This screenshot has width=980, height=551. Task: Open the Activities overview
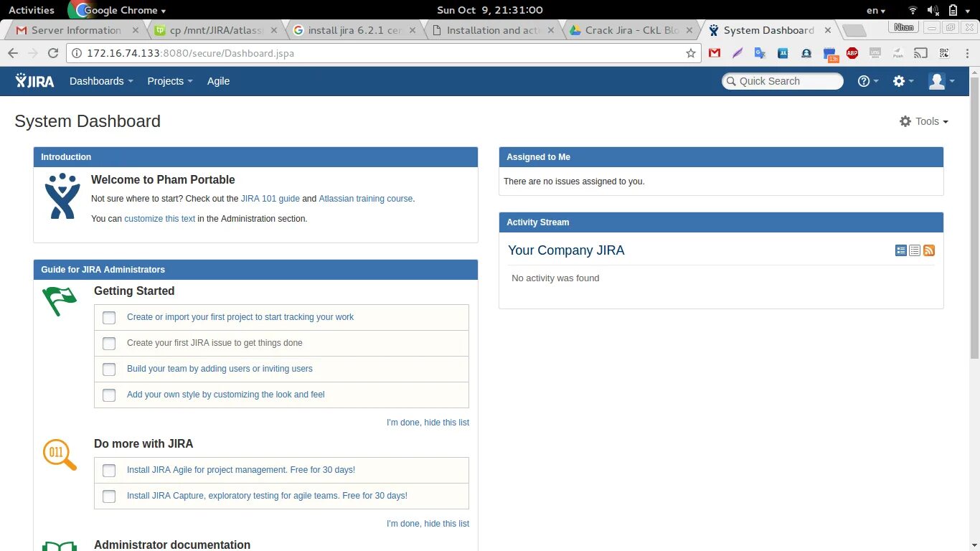32,10
